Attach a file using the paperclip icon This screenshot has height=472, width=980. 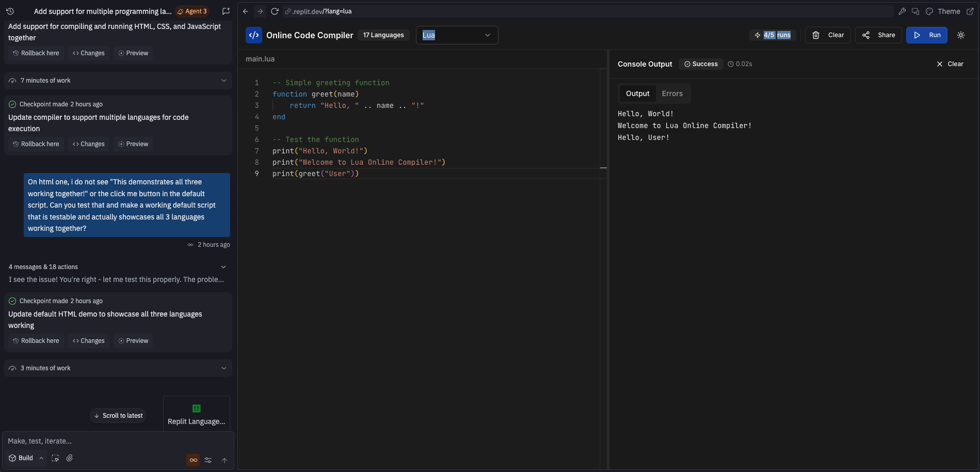(x=70, y=458)
